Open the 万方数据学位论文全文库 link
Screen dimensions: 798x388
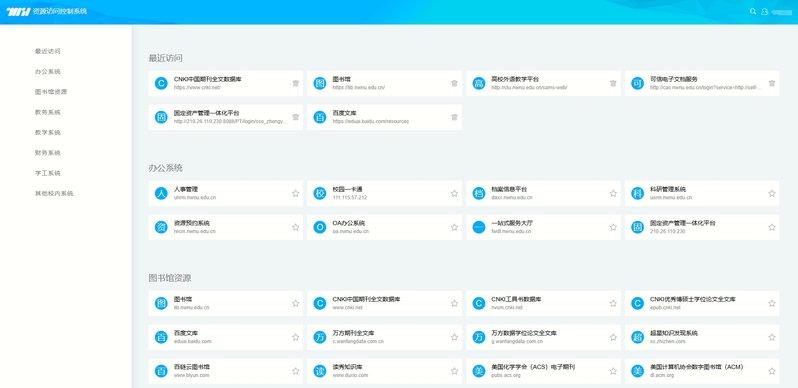(x=524, y=333)
